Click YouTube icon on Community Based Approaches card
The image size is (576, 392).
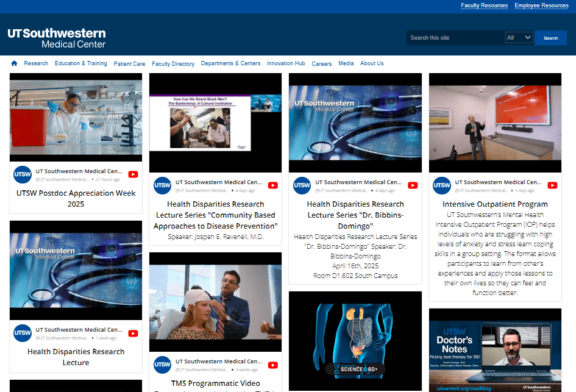(x=273, y=185)
